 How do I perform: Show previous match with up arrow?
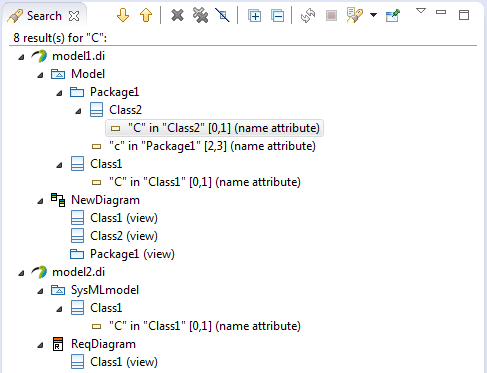coord(146,15)
